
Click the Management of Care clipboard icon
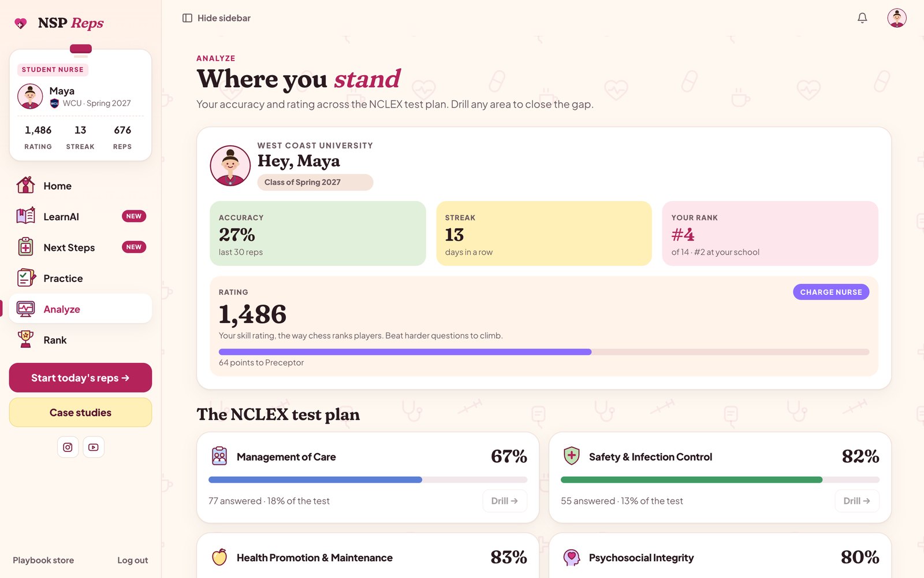(219, 456)
